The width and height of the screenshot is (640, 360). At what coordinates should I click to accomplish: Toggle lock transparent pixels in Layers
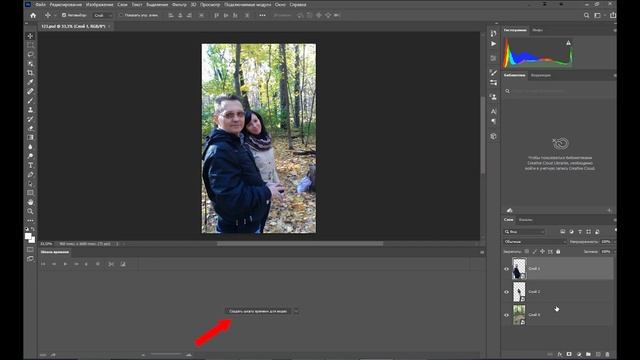(x=527, y=252)
